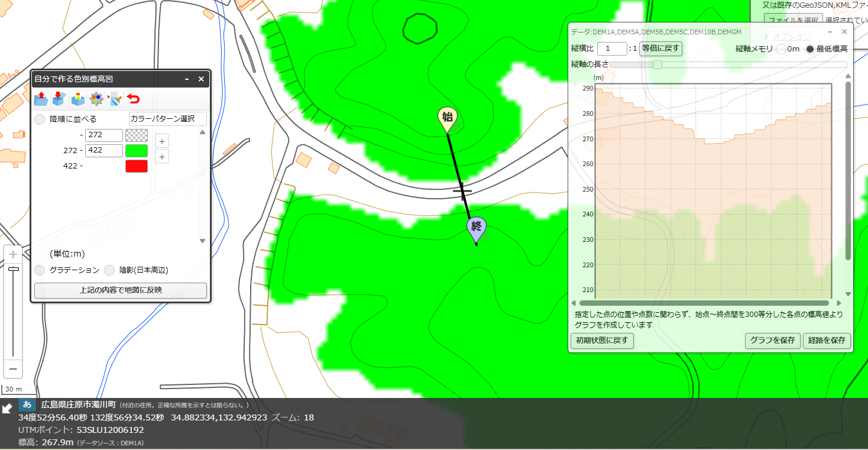Click the green color swatch for 272-422
The height and width of the screenshot is (450, 868).
pos(137,150)
